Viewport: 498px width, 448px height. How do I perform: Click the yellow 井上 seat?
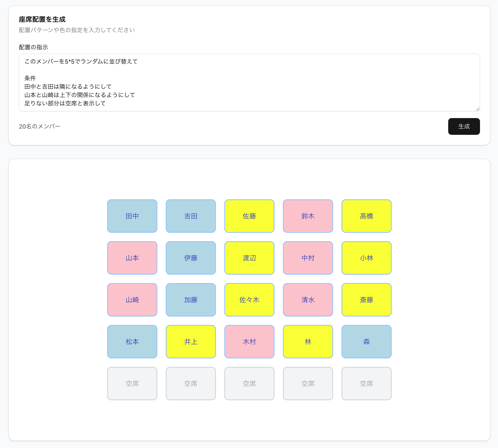(190, 341)
